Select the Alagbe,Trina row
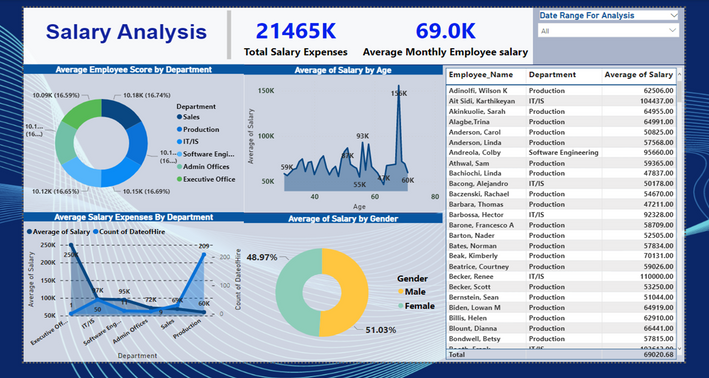The height and width of the screenshot is (378, 709). (x=561, y=122)
